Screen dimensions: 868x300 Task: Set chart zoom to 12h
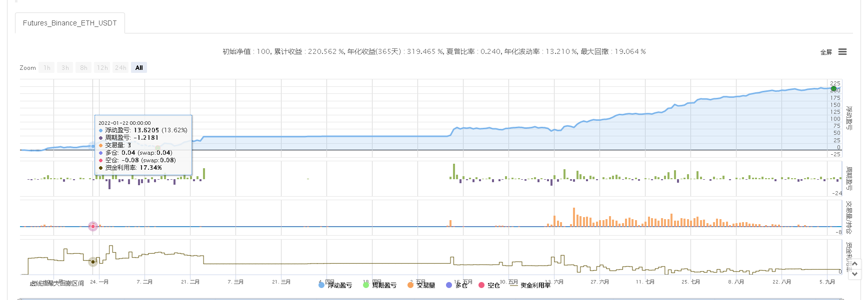(102, 68)
